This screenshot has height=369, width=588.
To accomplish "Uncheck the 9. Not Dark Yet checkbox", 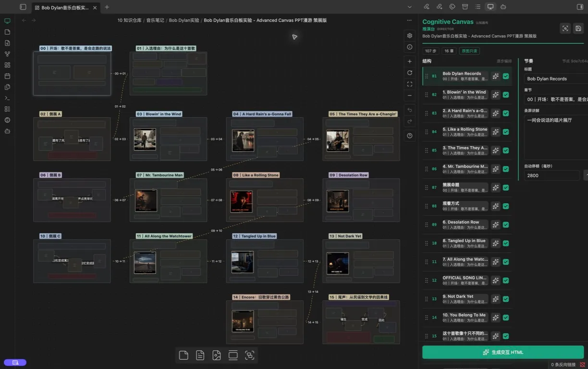I will [x=506, y=299].
